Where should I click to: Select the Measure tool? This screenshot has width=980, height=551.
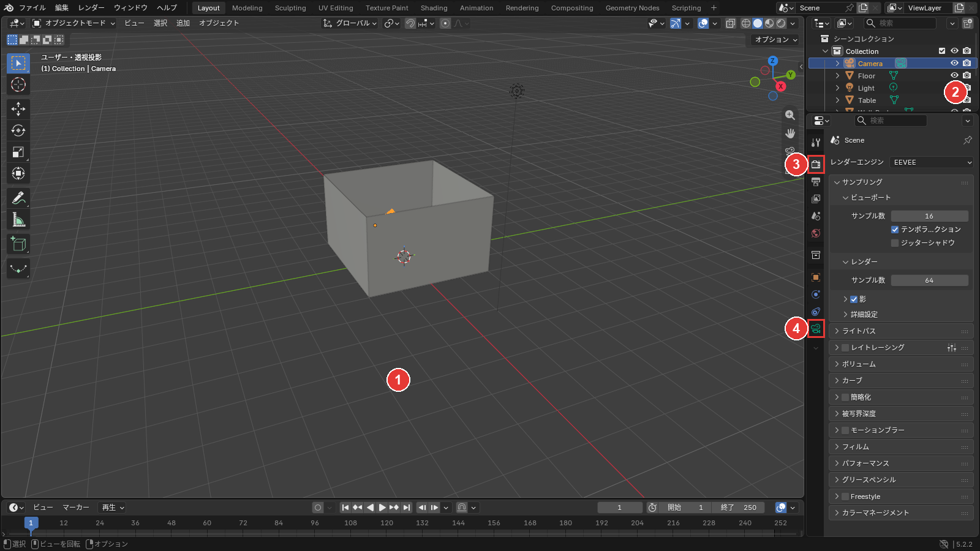click(18, 220)
